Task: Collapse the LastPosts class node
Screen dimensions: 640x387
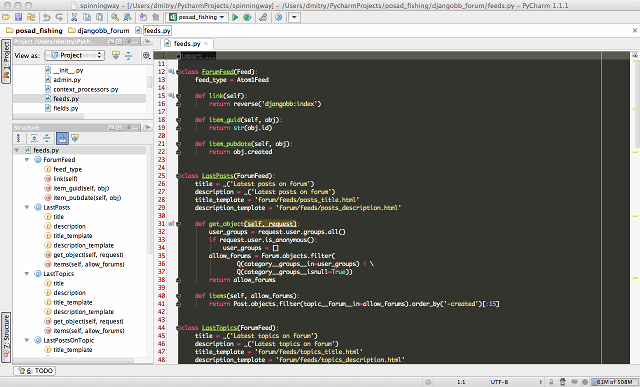Action: click(27, 207)
